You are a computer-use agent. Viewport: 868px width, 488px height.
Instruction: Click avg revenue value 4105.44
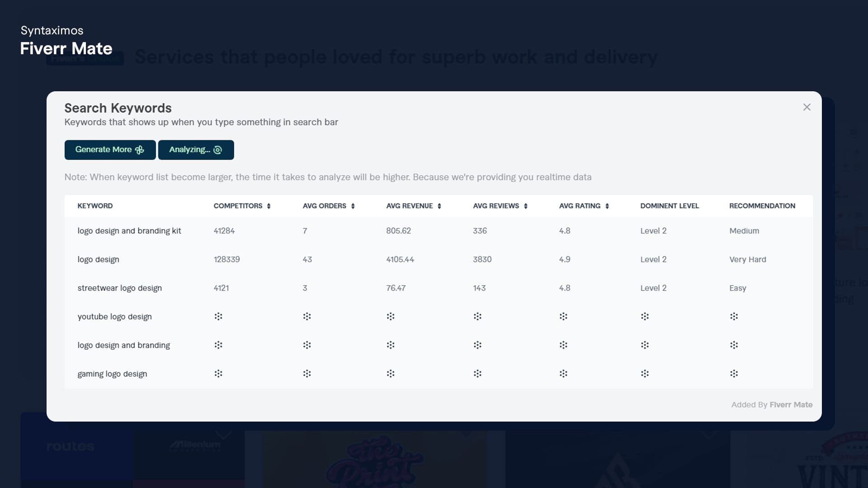[x=400, y=259]
